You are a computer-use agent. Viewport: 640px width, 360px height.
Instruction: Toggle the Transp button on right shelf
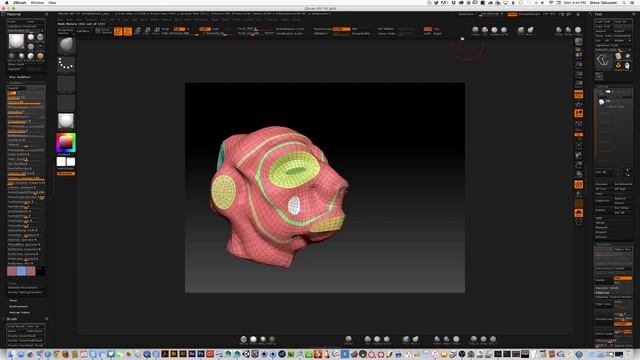(579, 194)
